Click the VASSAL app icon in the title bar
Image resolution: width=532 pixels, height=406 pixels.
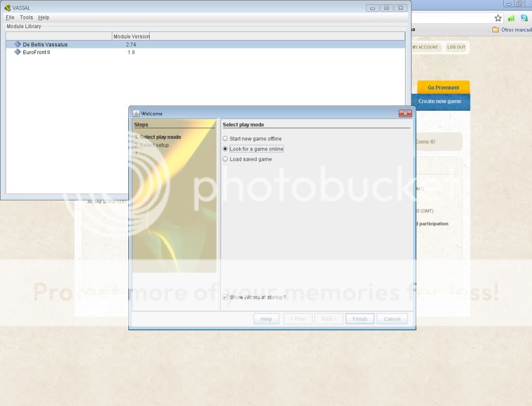7,7
